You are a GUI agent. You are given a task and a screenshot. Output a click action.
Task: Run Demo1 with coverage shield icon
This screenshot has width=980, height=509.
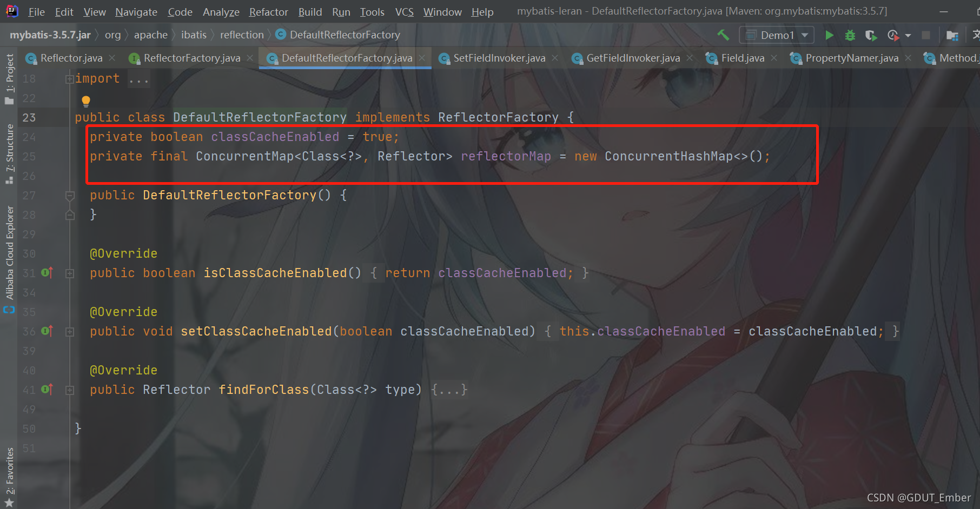pyautogui.click(x=871, y=35)
